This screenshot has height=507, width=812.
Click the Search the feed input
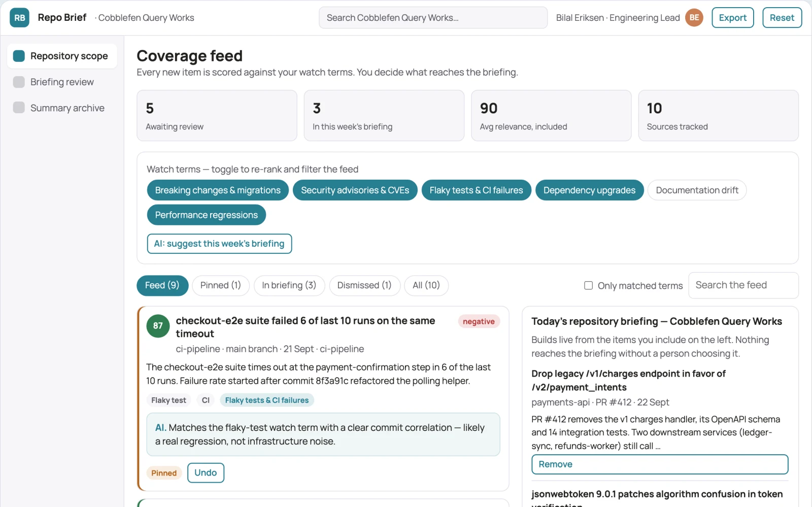(743, 285)
